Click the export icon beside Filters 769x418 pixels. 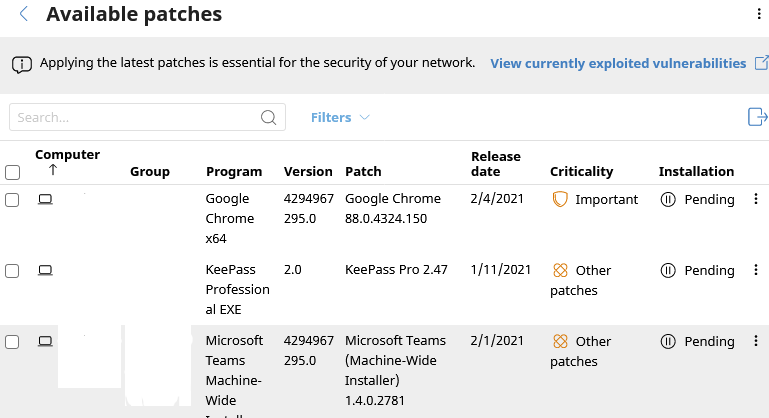tap(757, 117)
